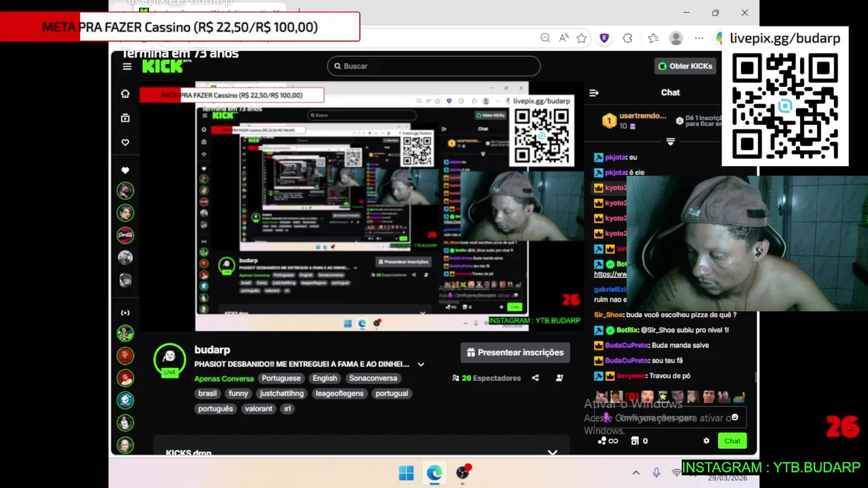
Task: Click the Chat panel header tab
Action: 671,93
